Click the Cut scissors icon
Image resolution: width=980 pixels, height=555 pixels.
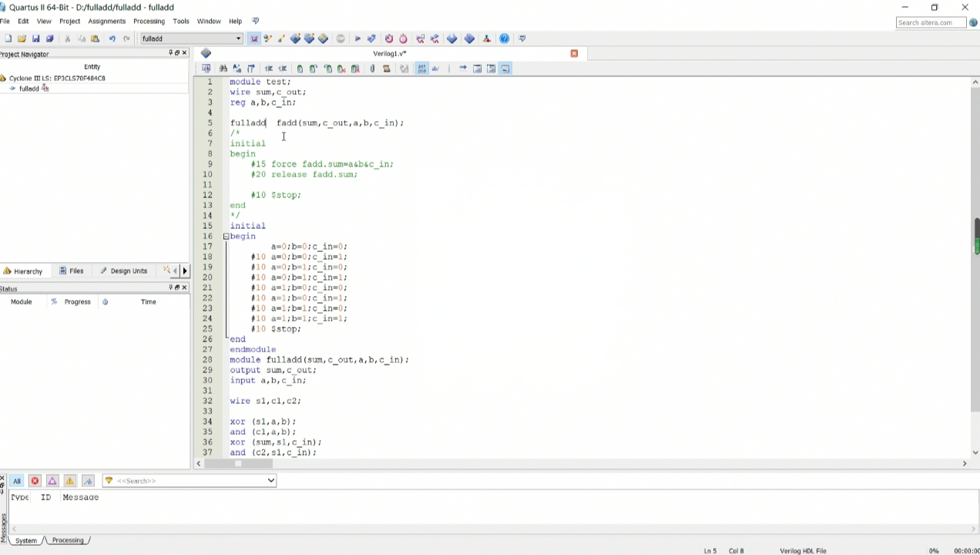click(x=67, y=39)
